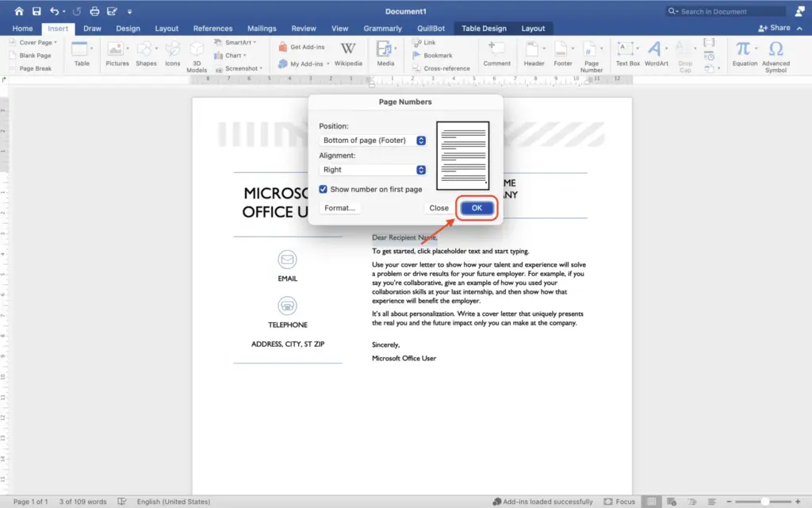Print the document using printer icon
The image size is (812, 508).
click(94, 11)
